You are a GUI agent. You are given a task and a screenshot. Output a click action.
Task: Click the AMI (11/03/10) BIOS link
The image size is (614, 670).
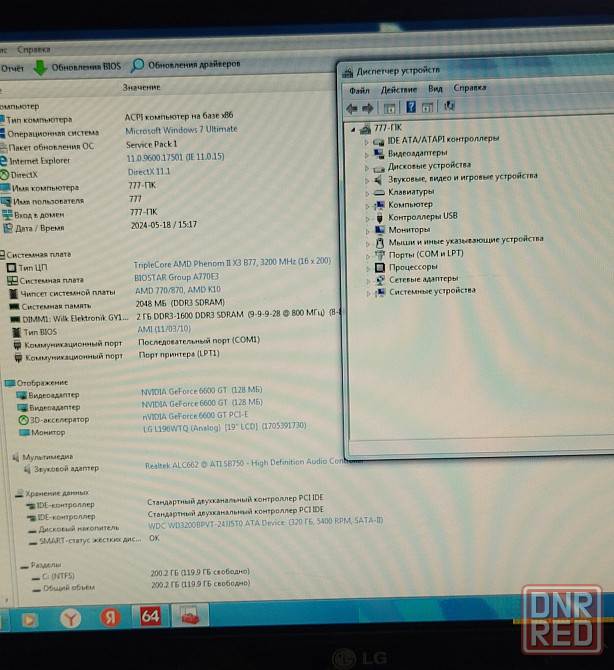tap(164, 329)
